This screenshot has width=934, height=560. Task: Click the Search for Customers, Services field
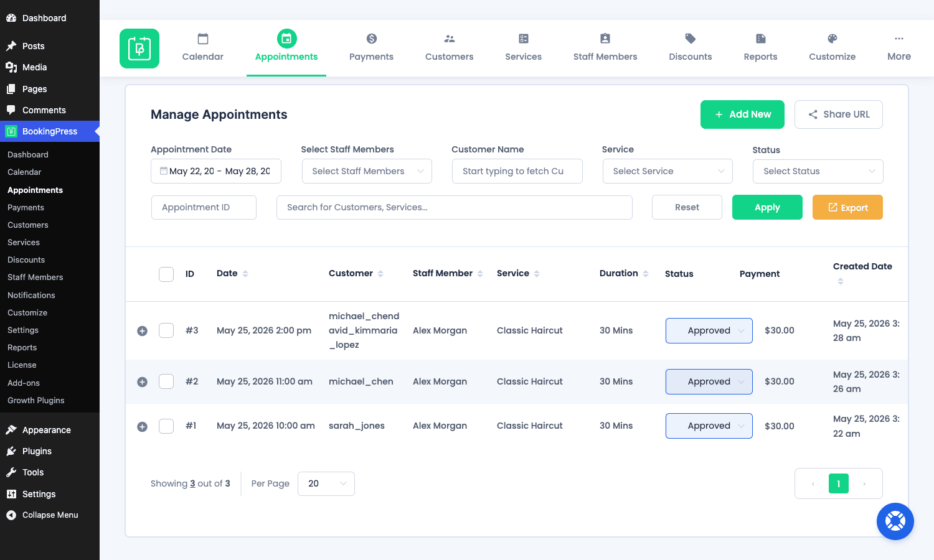(x=455, y=207)
